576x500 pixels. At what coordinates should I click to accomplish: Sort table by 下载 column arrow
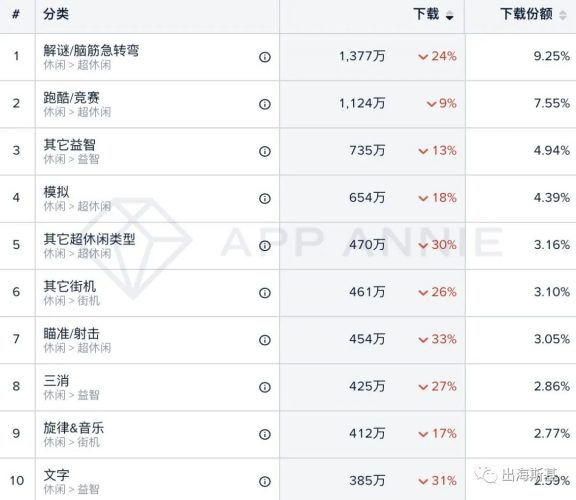point(450,15)
